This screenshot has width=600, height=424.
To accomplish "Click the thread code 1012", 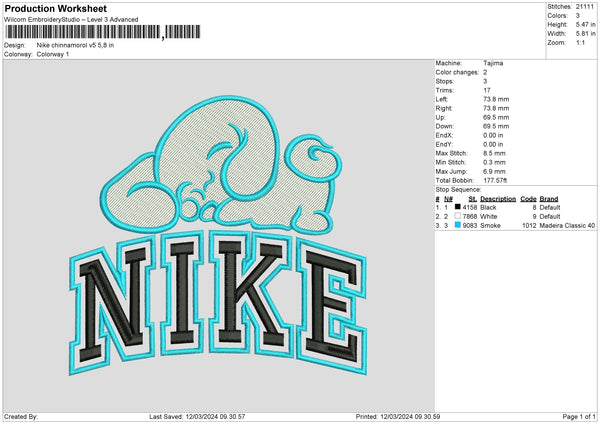I will [x=529, y=226].
